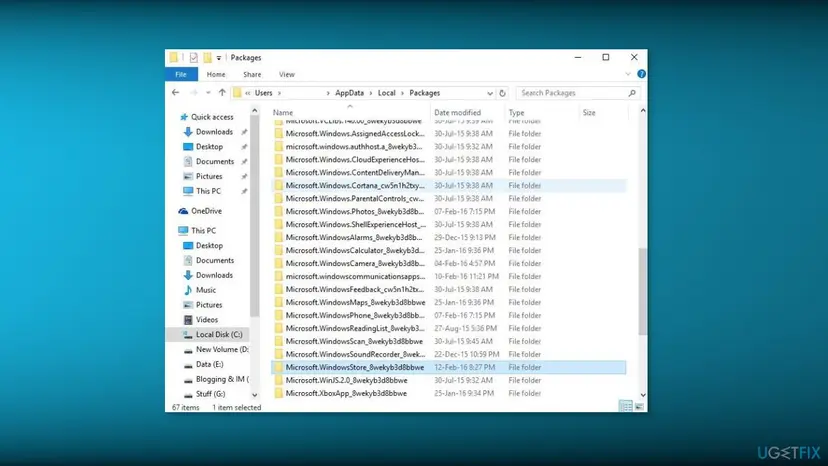Select Microsoft.WinJS.2.0 folder row

click(x=449, y=380)
